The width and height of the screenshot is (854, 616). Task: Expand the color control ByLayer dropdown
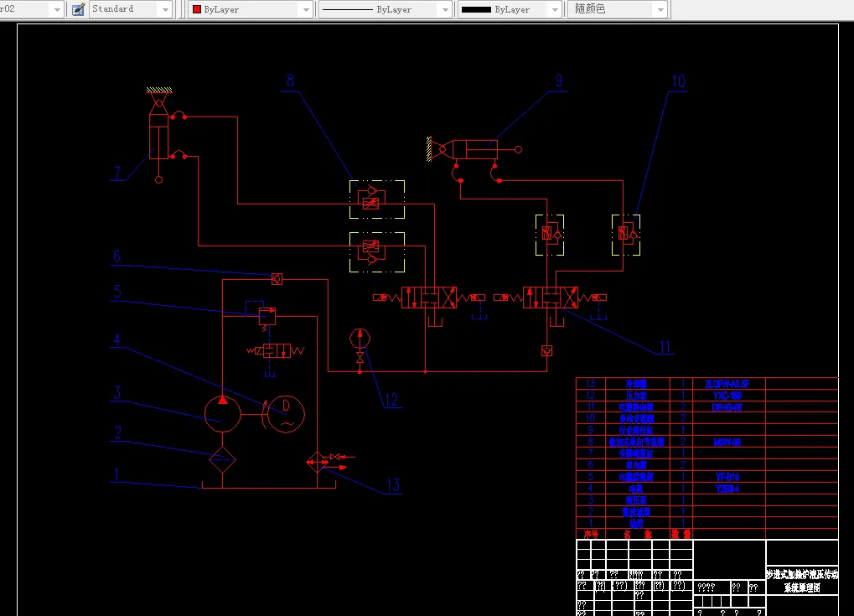[x=306, y=9]
